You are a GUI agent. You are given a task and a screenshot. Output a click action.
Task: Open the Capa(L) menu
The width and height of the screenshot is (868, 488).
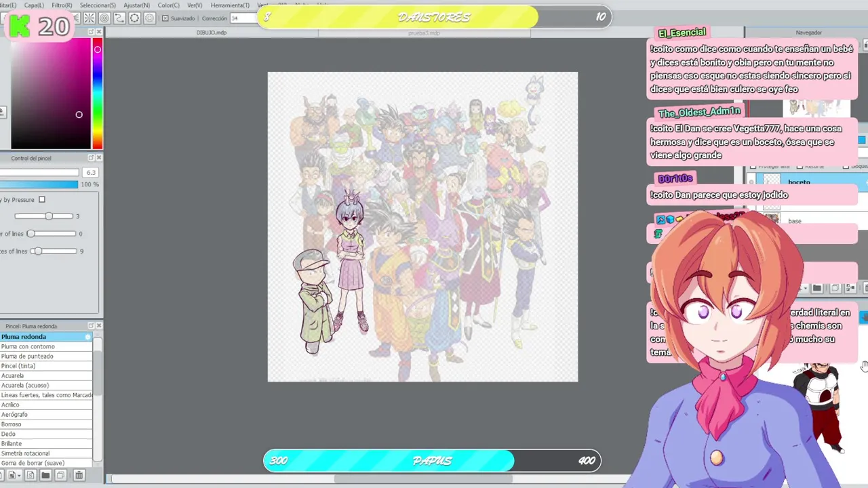34,5
